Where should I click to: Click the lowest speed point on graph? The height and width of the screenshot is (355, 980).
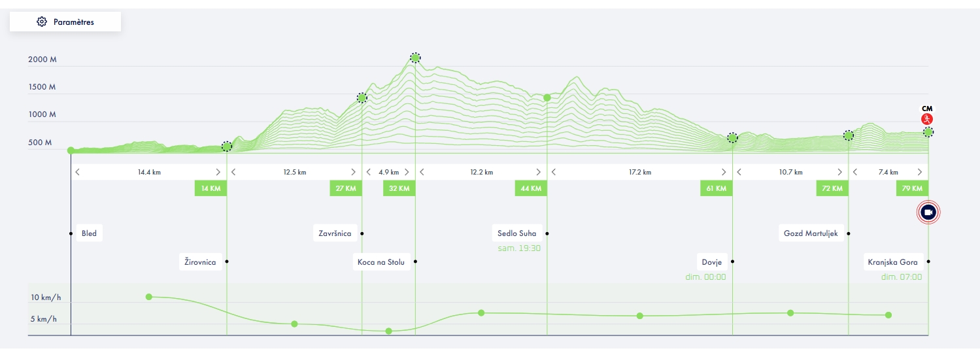[x=388, y=331]
